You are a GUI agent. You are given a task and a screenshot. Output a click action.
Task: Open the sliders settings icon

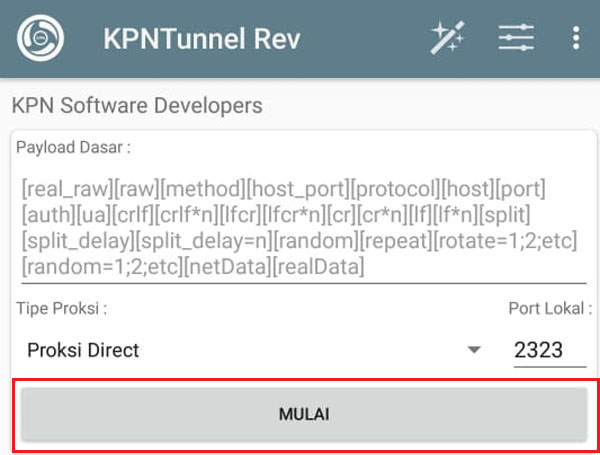[516, 38]
